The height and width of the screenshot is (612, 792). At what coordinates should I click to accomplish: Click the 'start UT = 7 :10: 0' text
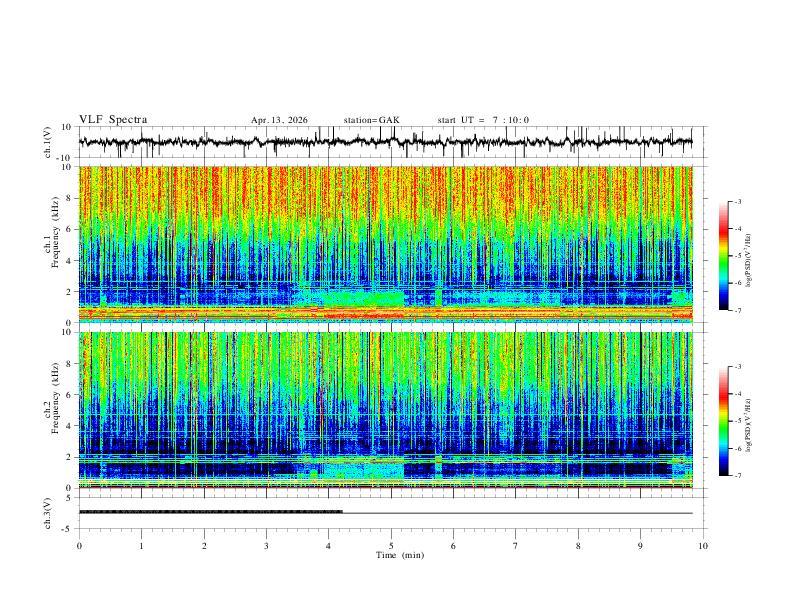tap(483, 120)
